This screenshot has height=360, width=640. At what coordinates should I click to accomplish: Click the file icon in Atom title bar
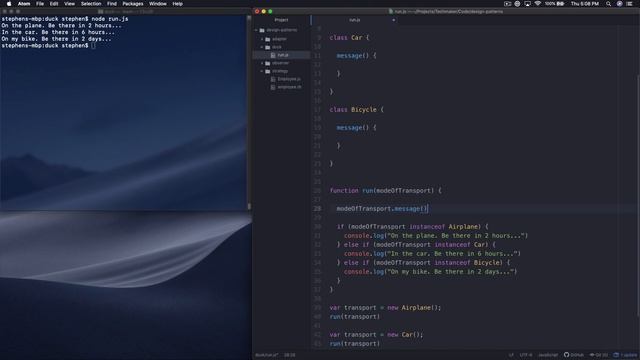pos(391,11)
